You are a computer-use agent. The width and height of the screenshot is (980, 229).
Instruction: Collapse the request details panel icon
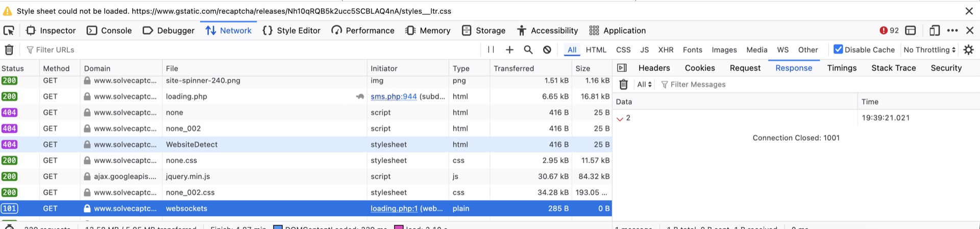click(x=622, y=68)
